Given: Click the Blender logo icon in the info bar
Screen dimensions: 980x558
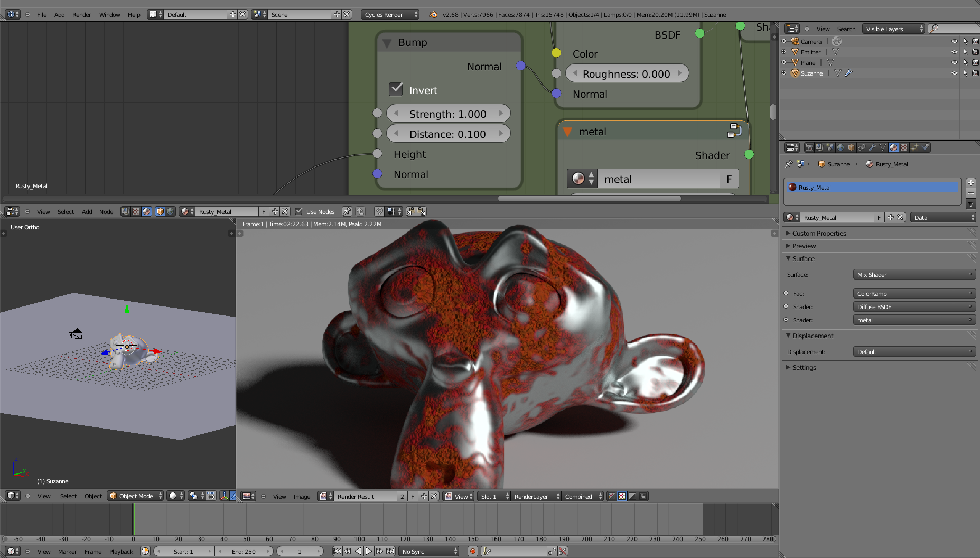Looking at the screenshot, I should 433,14.
